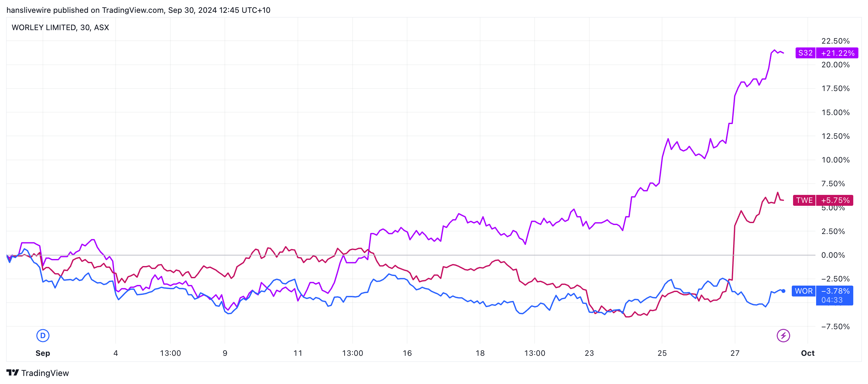Click the S32 +21.22% value tag

pyautogui.click(x=837, y=53)
